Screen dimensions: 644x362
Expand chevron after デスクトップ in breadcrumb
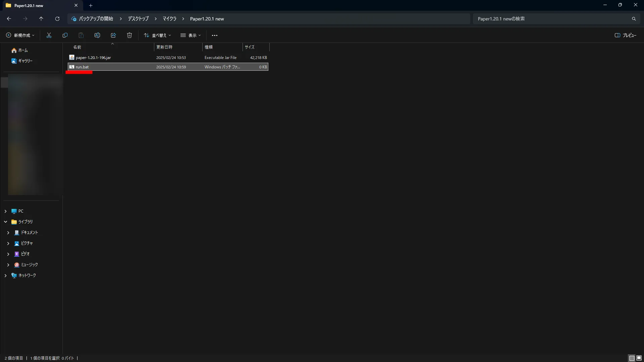pos(156,19)
